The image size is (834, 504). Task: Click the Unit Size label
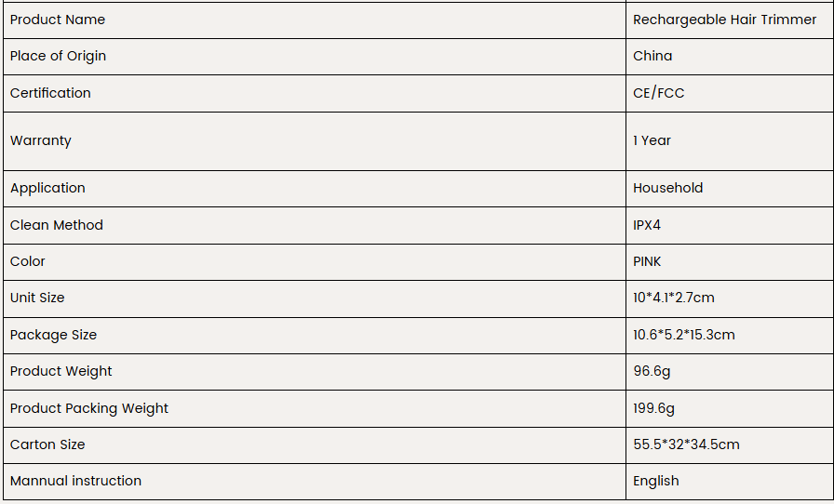tap(37, 298)
